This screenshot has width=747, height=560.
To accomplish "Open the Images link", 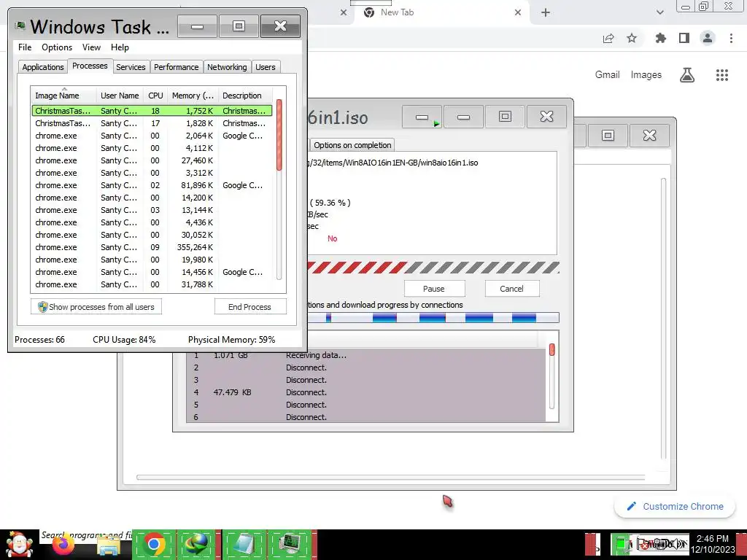I will click(x=646, y=75).
